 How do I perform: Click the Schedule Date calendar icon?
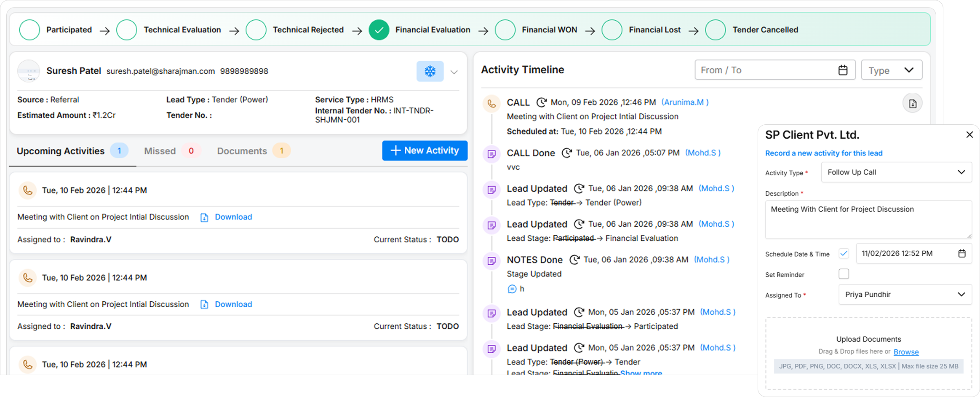(x=962, y=253)
